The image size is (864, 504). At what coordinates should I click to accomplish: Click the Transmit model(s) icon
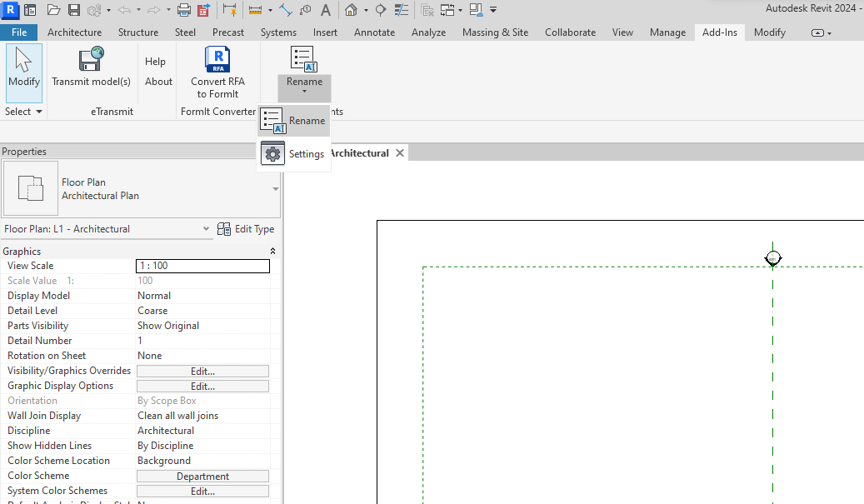pyautogui.click(x=91, y=59)
